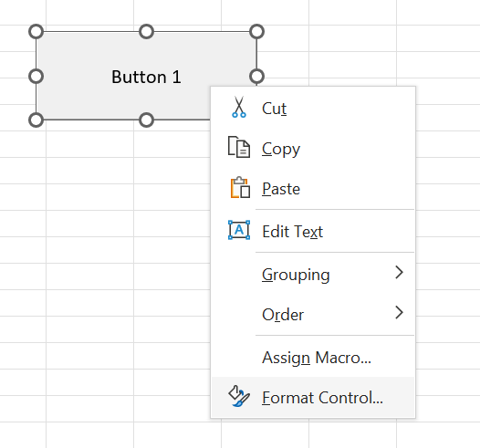Expand the Grouping submenu arrow

click(399, 272)
